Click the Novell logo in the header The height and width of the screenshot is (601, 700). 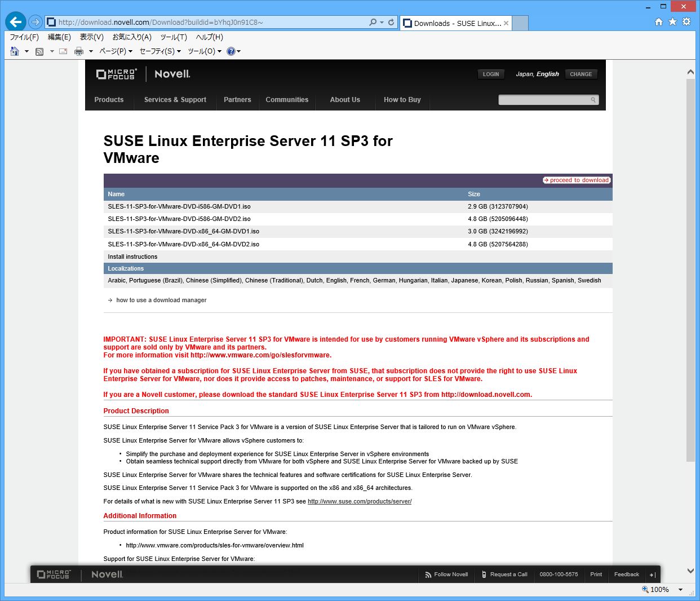172,74
